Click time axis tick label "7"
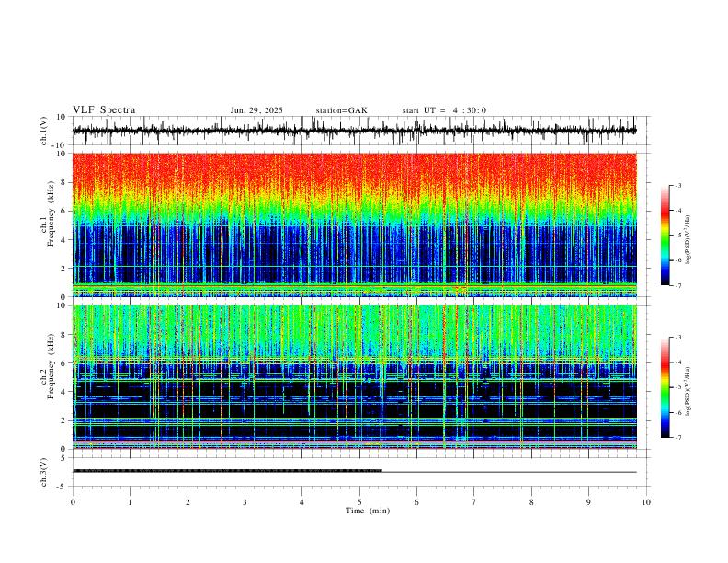728x563 pixels. point(474,502)
